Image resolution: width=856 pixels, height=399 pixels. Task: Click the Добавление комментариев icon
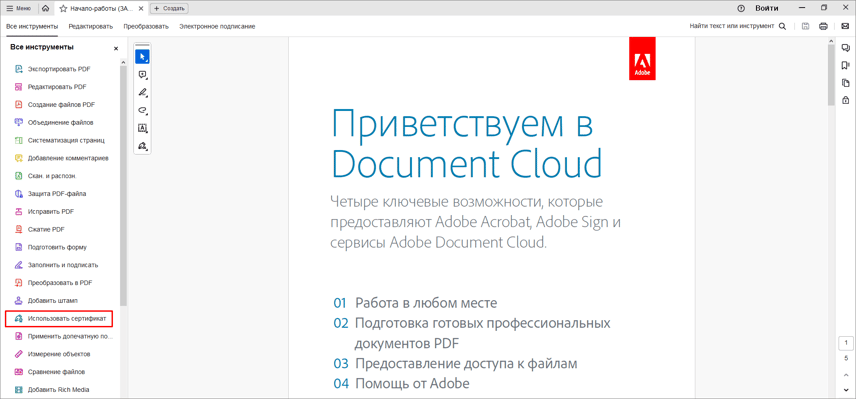(19, 158)
